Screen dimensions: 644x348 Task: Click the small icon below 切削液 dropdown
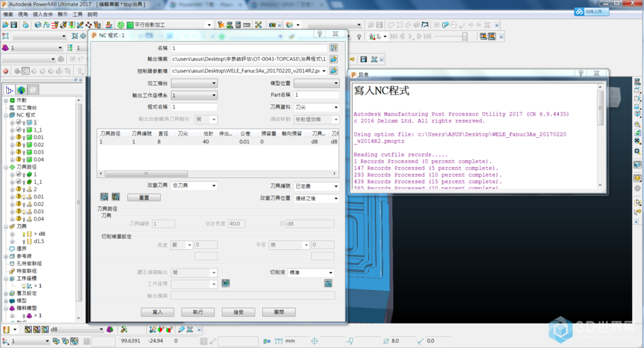pyautogui.click(x=328, y=283)
